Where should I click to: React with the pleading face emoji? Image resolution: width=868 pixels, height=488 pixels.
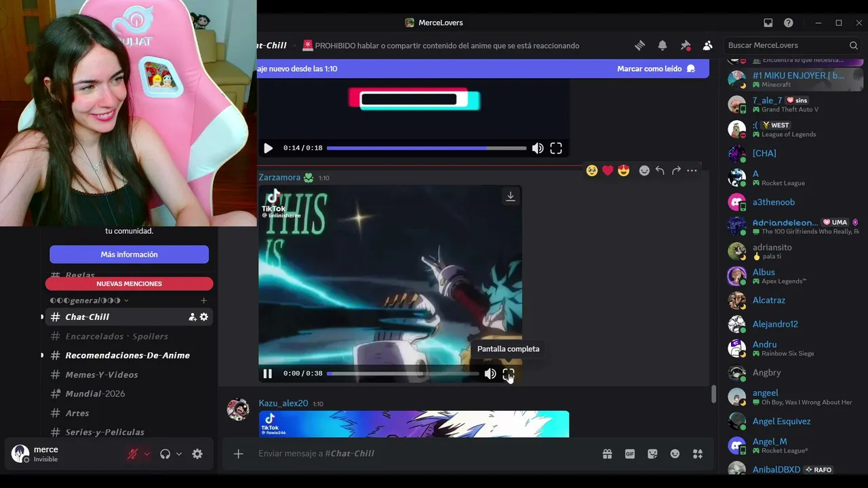click(592, 171)
